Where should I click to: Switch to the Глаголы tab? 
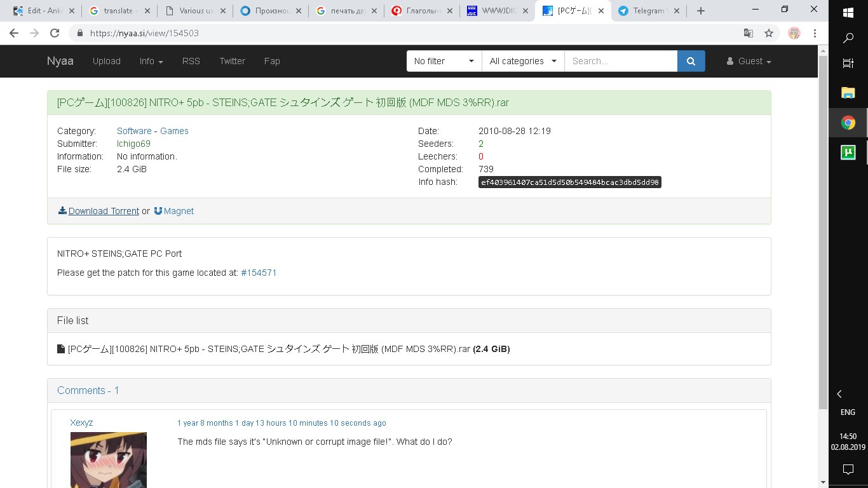tap(422, 11)
